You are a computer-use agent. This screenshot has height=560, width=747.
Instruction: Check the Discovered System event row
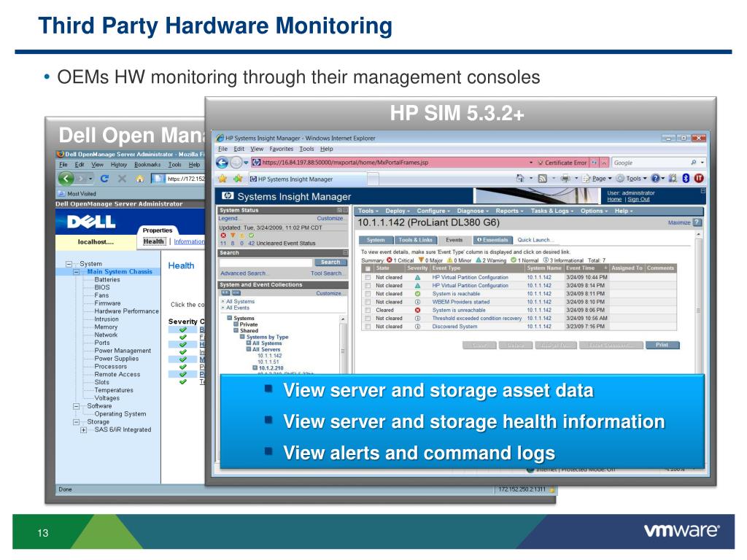[x=368, y=327]
